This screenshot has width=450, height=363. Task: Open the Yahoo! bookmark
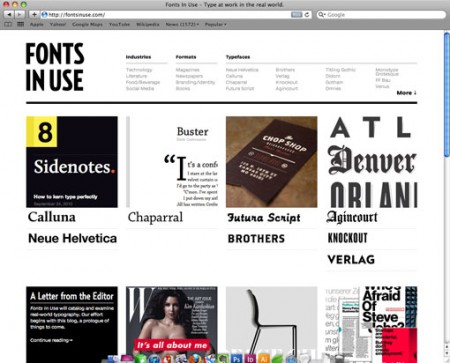point(58,24)
